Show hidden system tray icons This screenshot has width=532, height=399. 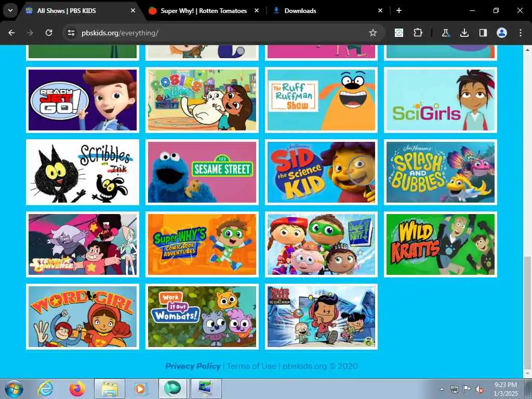442,389
